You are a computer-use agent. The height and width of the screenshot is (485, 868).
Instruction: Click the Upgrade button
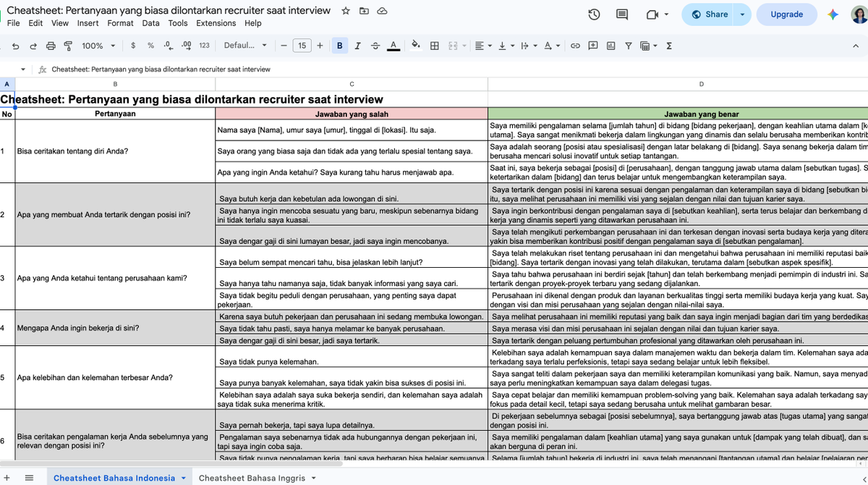(787, 14)
